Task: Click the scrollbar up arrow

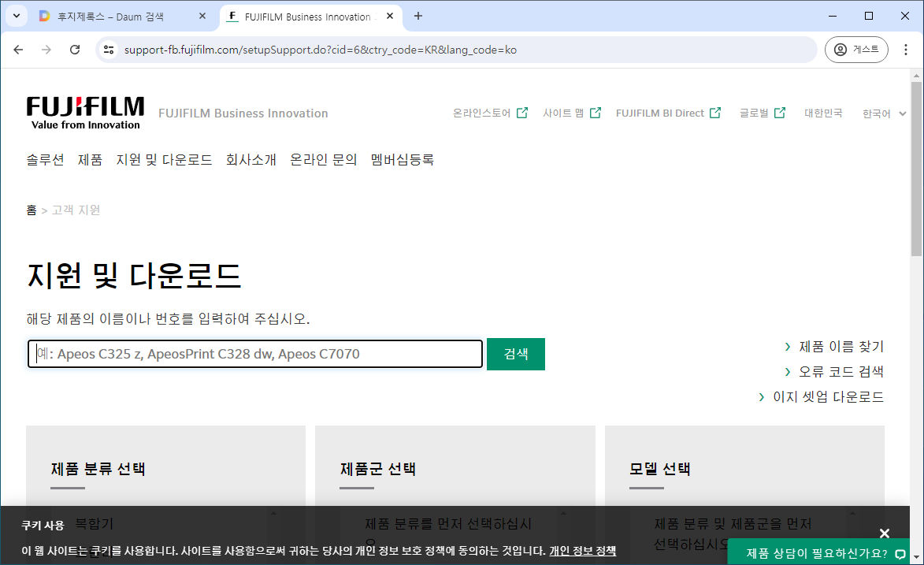Action: (916, 76)
